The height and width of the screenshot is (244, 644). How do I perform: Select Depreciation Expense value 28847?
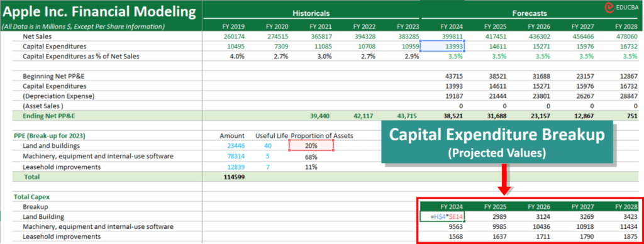[x=628, y=97]
